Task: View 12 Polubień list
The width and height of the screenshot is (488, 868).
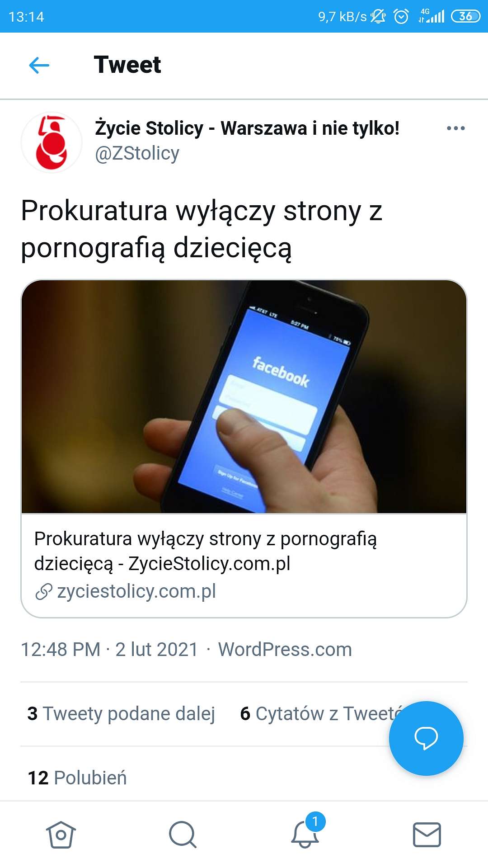Action: [x=77, y=778]
